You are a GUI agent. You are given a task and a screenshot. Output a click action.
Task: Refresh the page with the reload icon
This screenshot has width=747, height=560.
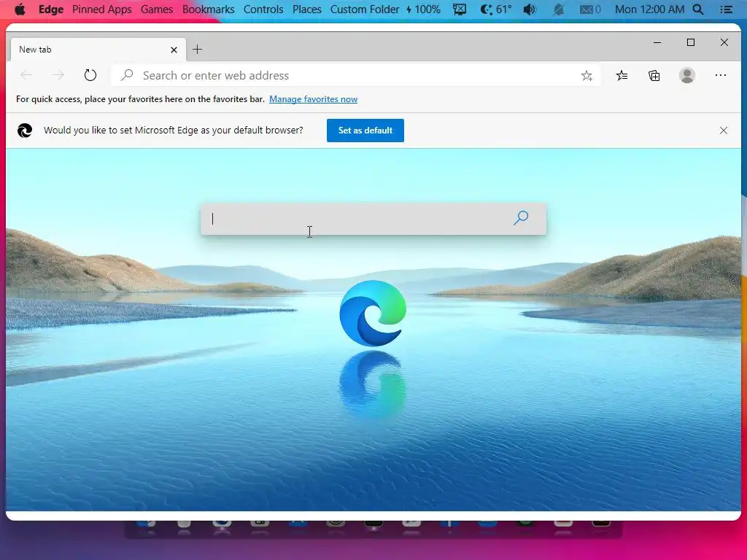[90, 75]
